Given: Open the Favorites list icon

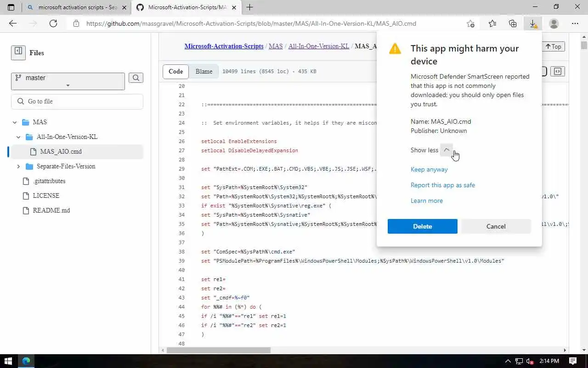Looking at the screenshot, I should point(492,23).
